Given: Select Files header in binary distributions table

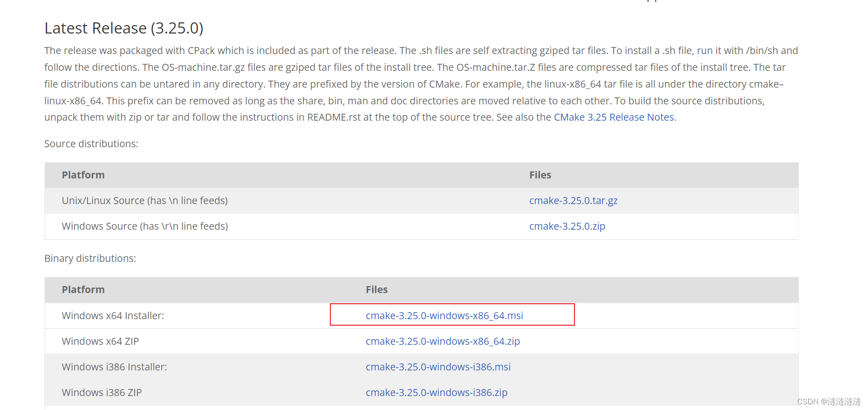Looking at the screenshot, I should [x=376, y=290].
